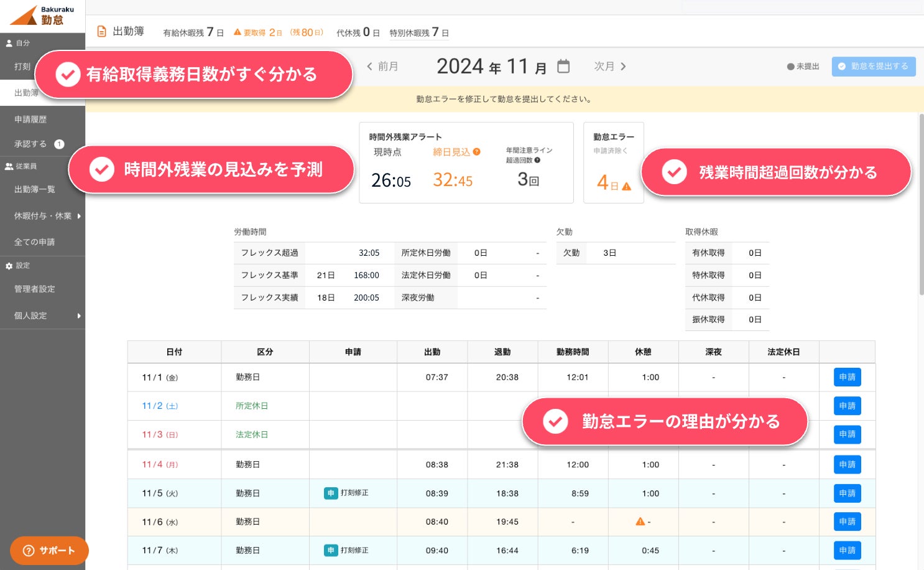The width and height of the screenshot is (924, 570).
Task: Click the 要取得 warning triangle icon
Action: tap(238, 32)
